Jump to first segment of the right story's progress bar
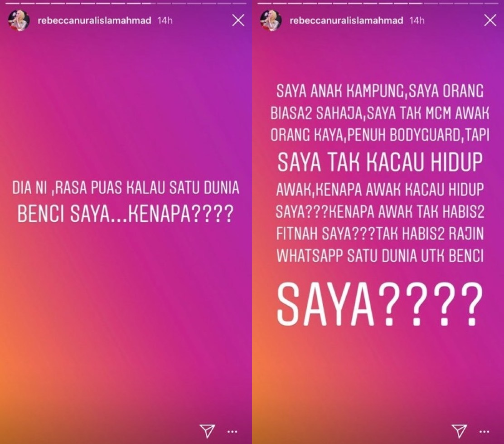The image size is (504, 444). tap(264, 3)
